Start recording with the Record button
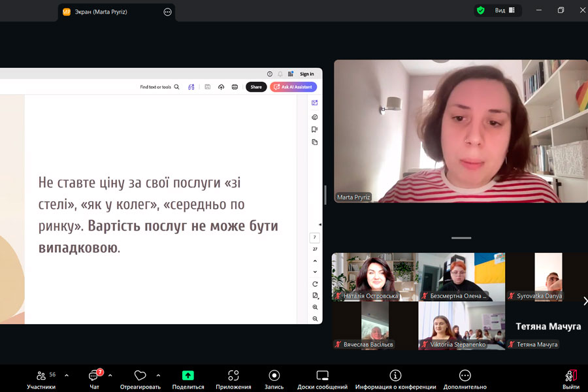The height and width of the screenshot is (392, 588). tap(274, 379)
